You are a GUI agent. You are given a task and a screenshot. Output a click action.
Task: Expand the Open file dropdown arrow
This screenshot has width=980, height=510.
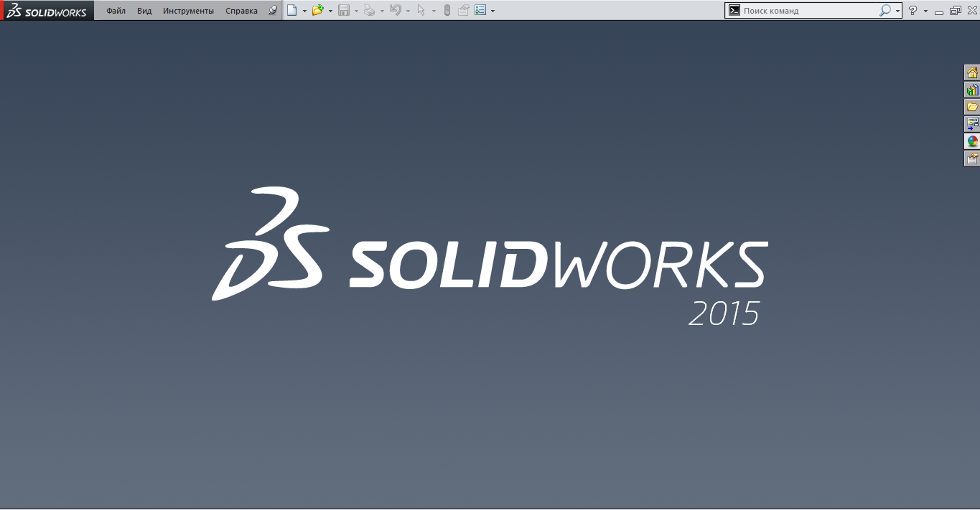tap(330, 11)
